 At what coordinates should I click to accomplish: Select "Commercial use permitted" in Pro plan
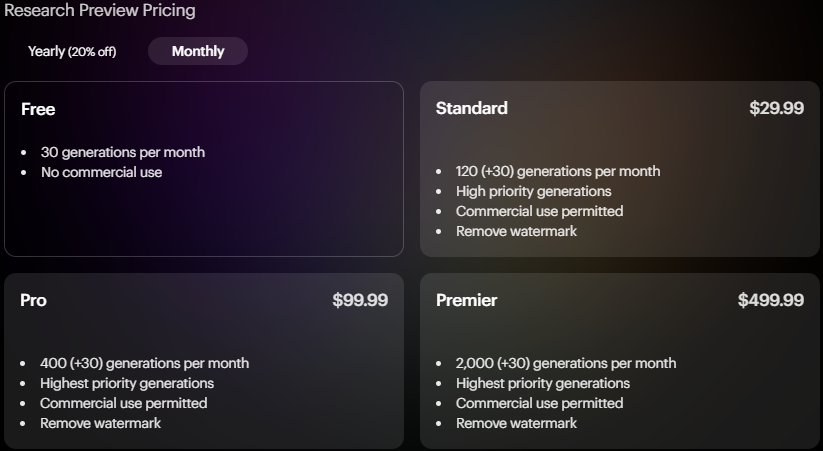click(x=123, y=403)
